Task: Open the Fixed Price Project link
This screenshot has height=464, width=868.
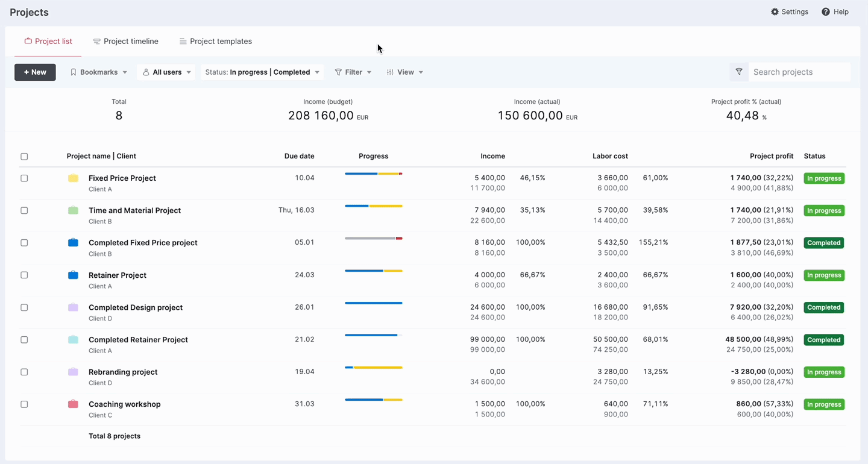Action: click(122, 178)
